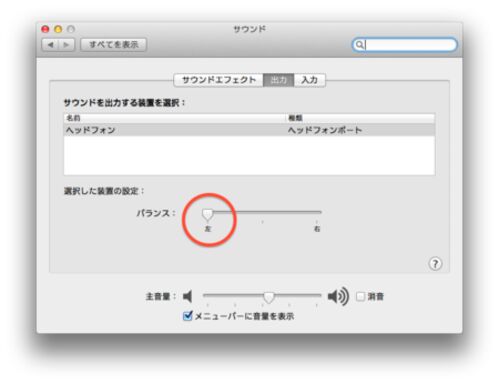Focus the search field in the toolbar

[x=404, y=45]
